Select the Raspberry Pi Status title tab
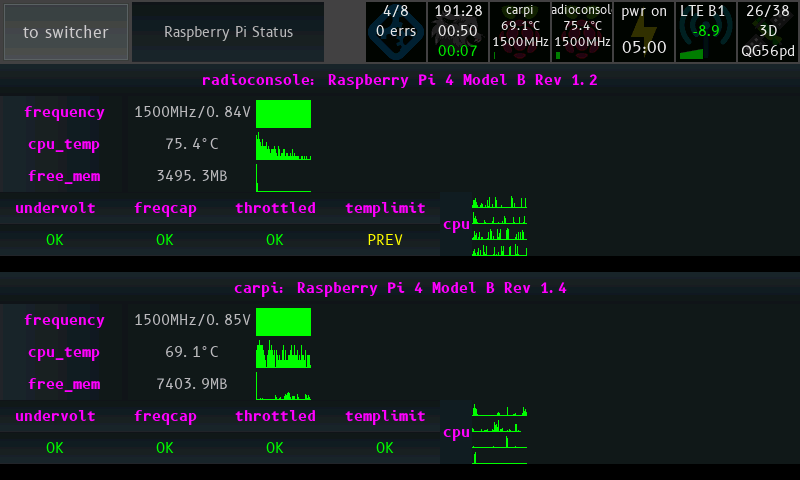 pyautogui.click(x=228, y=32)
